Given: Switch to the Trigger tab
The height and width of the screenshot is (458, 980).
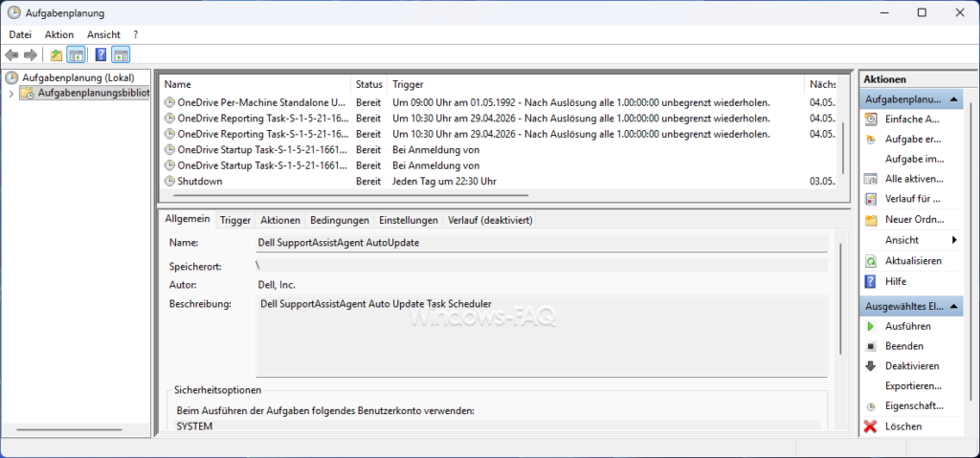Looking at the screenshot, I should pyautogui.click(x=235, y=220).
